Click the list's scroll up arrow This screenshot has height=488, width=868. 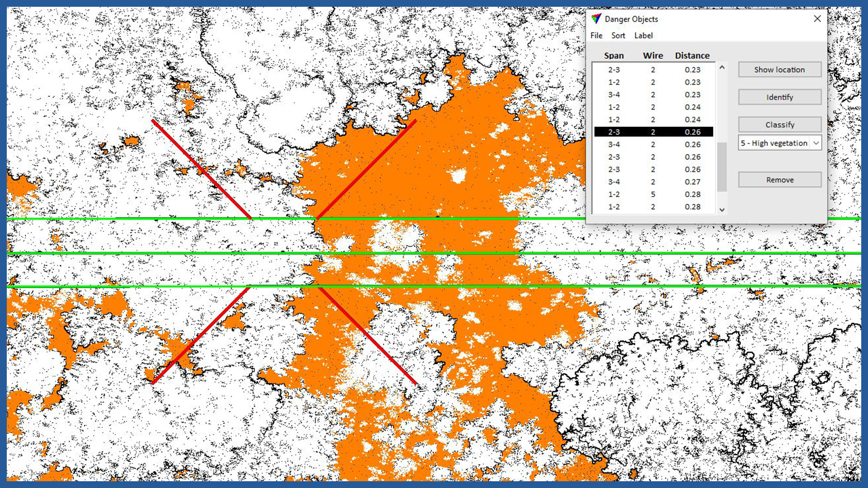coord(722,67)
